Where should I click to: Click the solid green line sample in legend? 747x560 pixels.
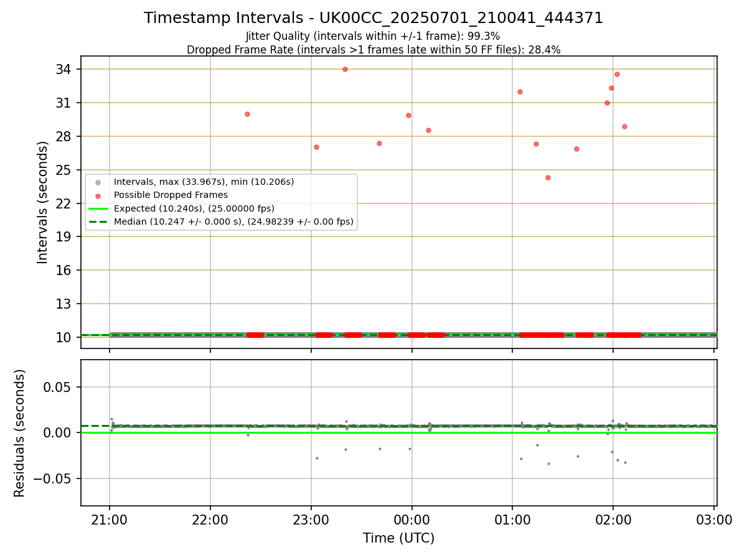pos(98,208)
